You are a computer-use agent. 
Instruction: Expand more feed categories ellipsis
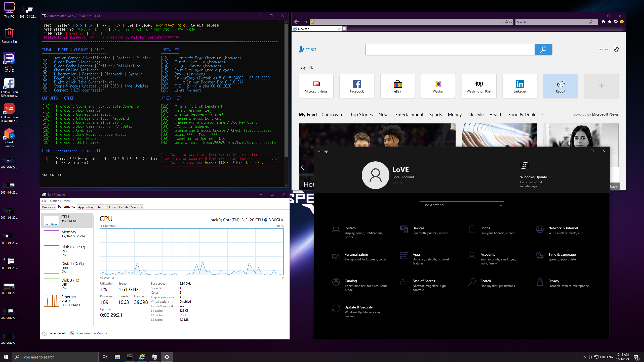tap(542, 115)
